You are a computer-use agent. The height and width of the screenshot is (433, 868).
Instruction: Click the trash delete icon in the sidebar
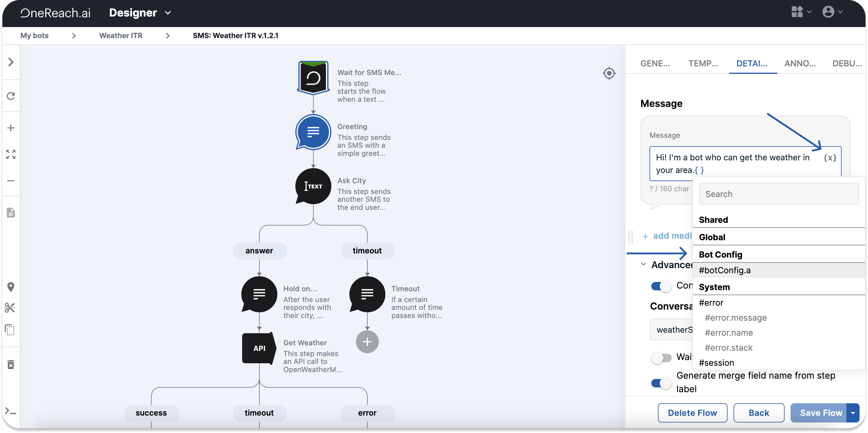pyautogui.click(x=11, y=364)
